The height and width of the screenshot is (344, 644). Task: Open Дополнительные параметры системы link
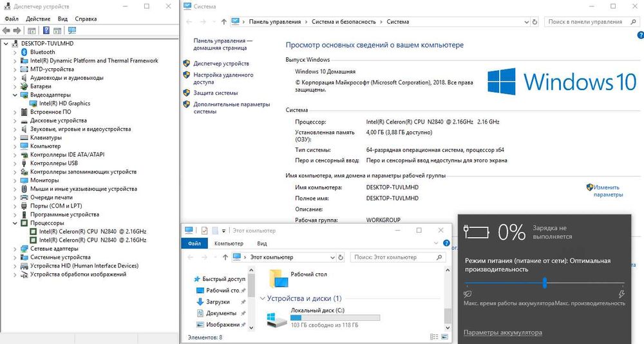point(232,108)
